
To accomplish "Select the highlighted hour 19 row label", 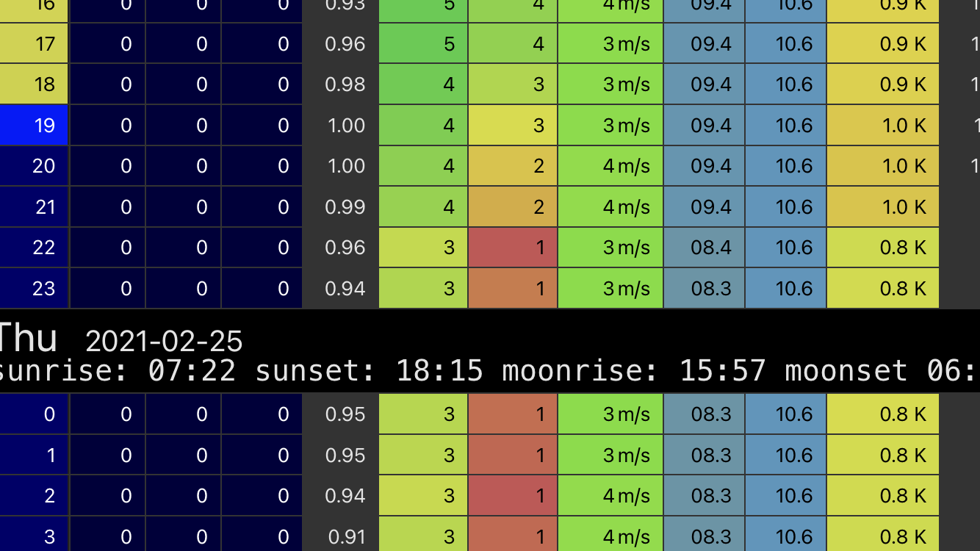I will tap(35, 125).
